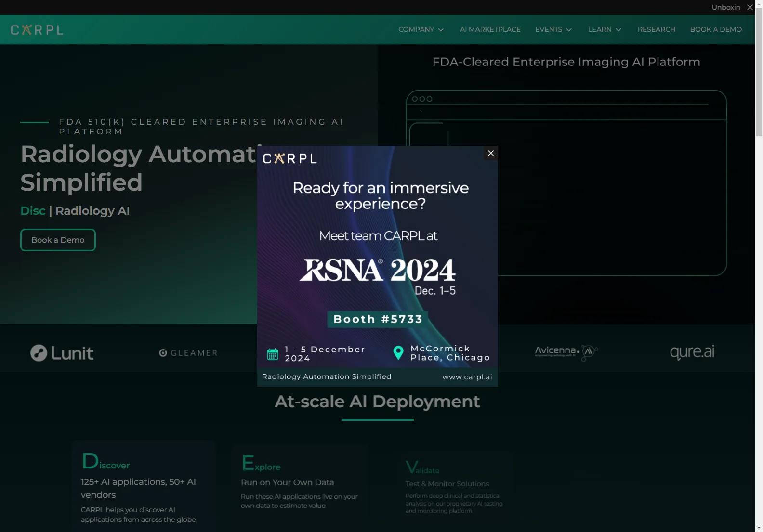Open www.carpl.ai link in popup
The image size is (763, 532).
467,377
